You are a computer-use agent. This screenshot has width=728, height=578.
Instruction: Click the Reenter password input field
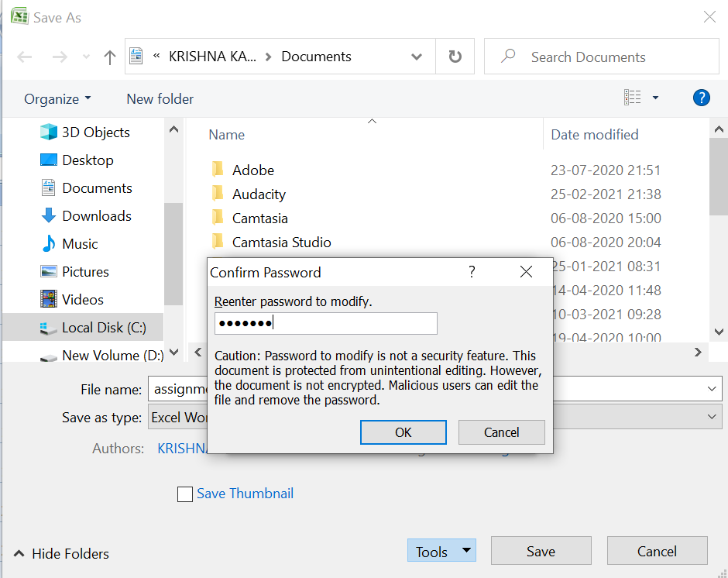(x=325, y=324)
